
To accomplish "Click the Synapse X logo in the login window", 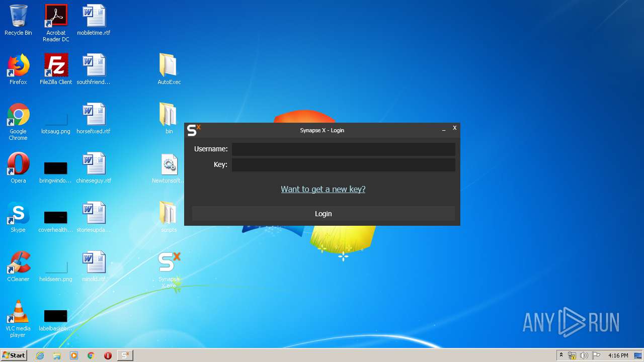I will point(194,130).
